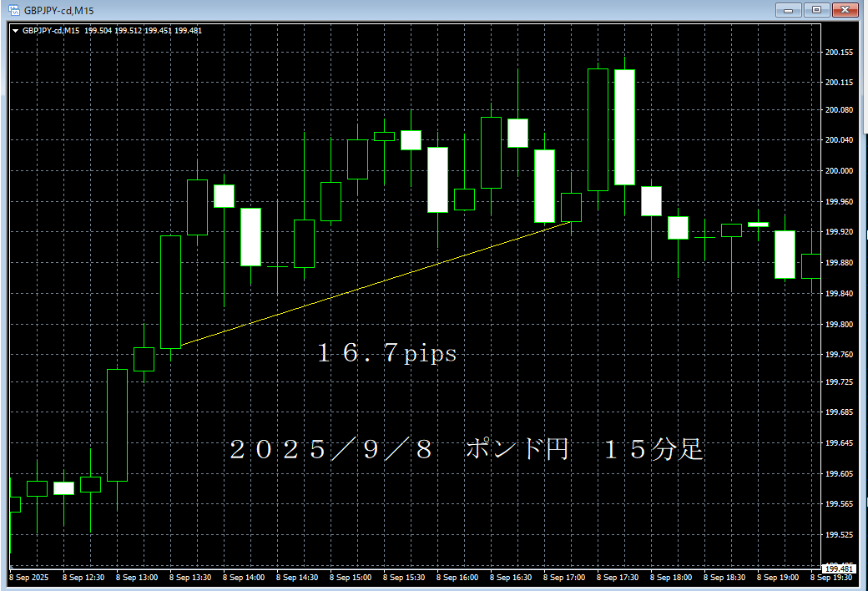This screenshot has width=868, height=591.
Task: Select the 2025/9/8 ポンド円 15分足 text label
Action: [466, 450]
